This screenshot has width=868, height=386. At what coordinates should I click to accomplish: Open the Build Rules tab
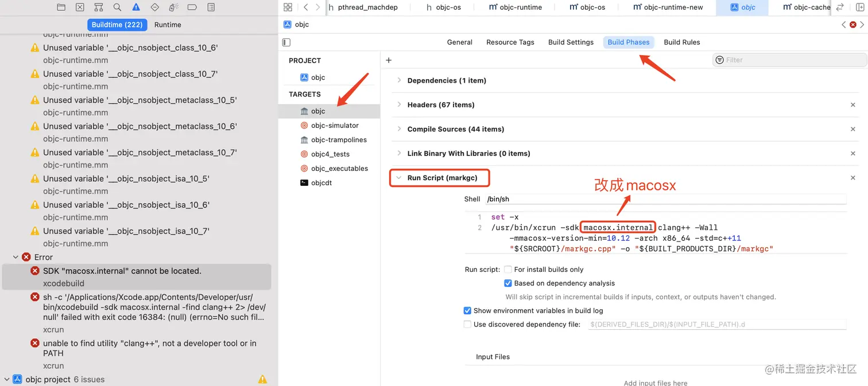682,42
